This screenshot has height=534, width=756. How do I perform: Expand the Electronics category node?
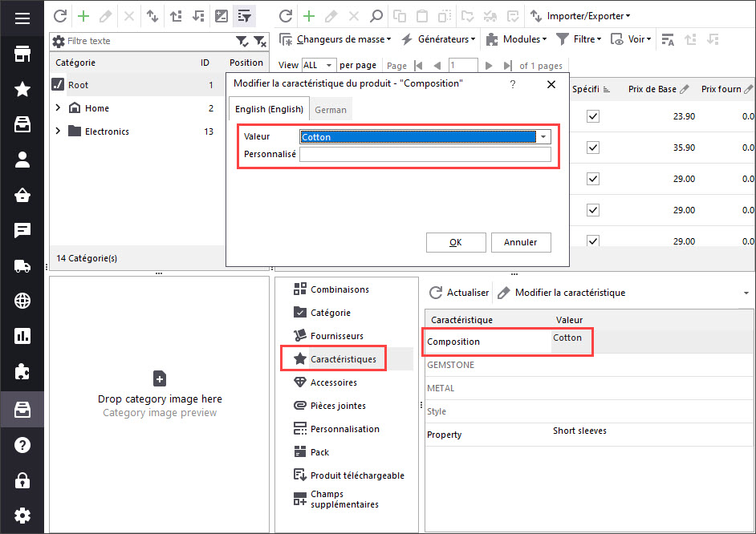point(58,131)
